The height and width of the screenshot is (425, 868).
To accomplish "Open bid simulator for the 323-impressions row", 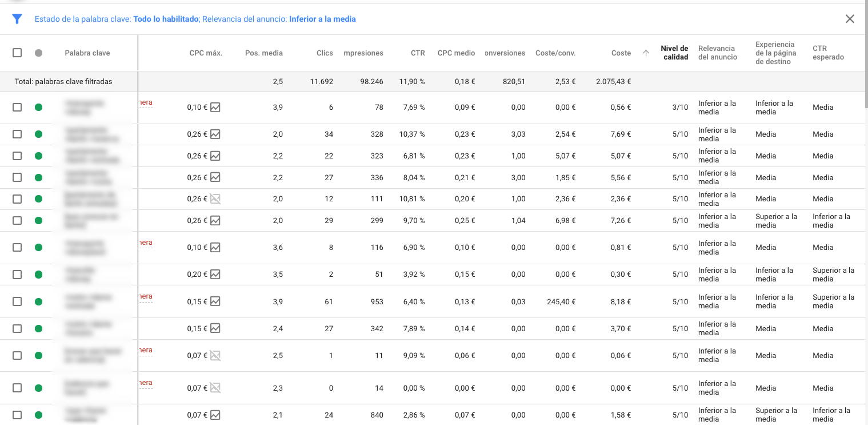I will click(215, 156).
